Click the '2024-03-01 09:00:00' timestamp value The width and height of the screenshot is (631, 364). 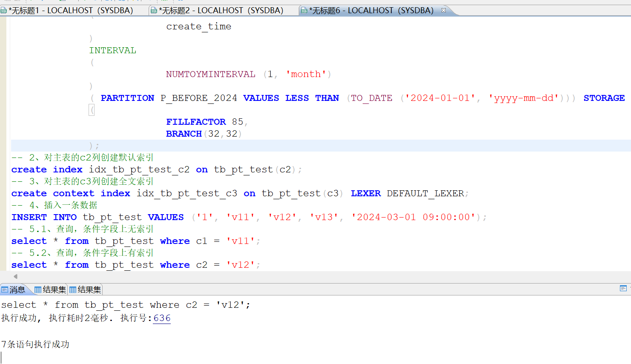click(413, 217)
